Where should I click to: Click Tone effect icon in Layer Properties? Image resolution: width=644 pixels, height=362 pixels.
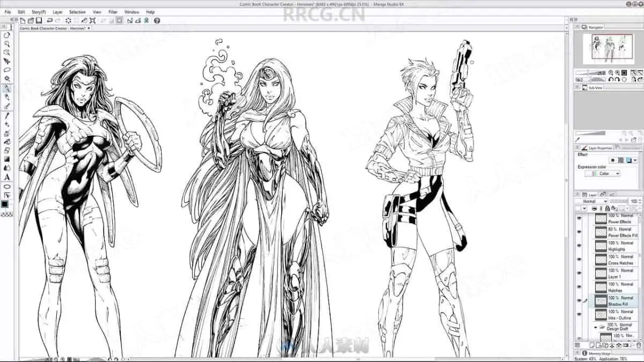coord(620,160)
